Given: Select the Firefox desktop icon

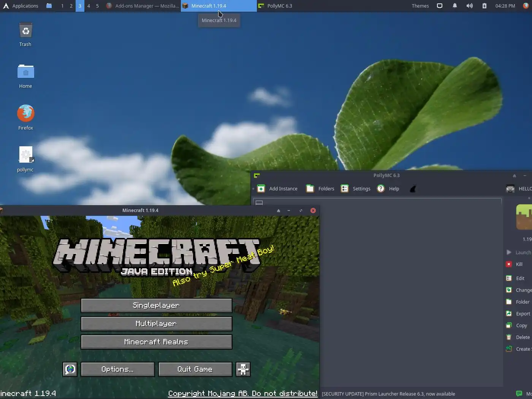Looking at the screenshot, I should tap(25, 118).
